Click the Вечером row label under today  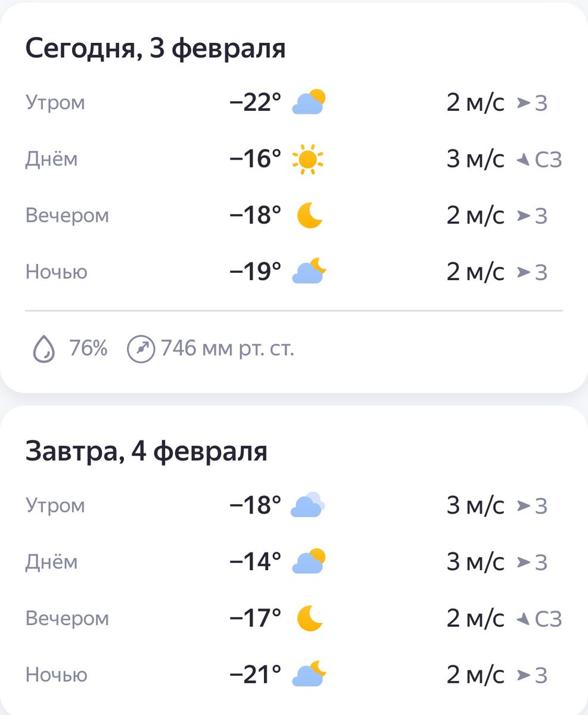(x=67, y=215)
